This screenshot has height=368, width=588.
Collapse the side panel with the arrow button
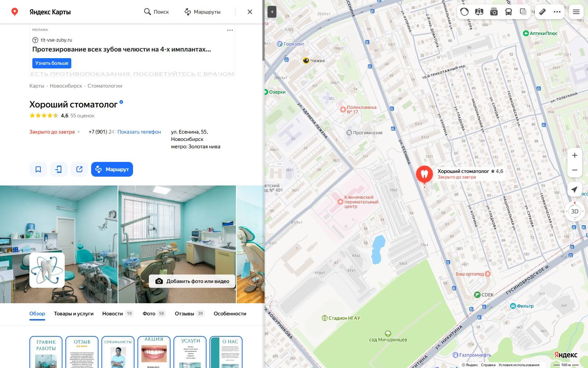point(272,12)
